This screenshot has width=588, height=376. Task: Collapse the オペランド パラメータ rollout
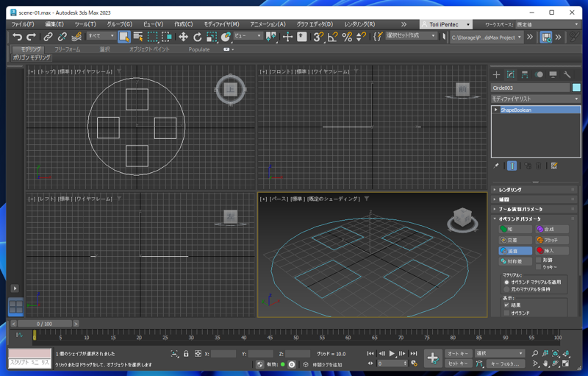(536, 219)
